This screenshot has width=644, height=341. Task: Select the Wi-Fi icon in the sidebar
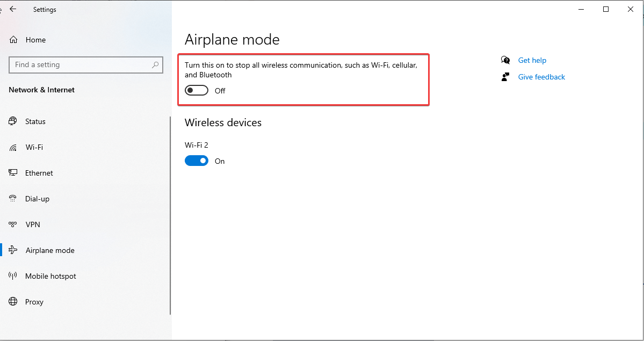tap(12, 147)
